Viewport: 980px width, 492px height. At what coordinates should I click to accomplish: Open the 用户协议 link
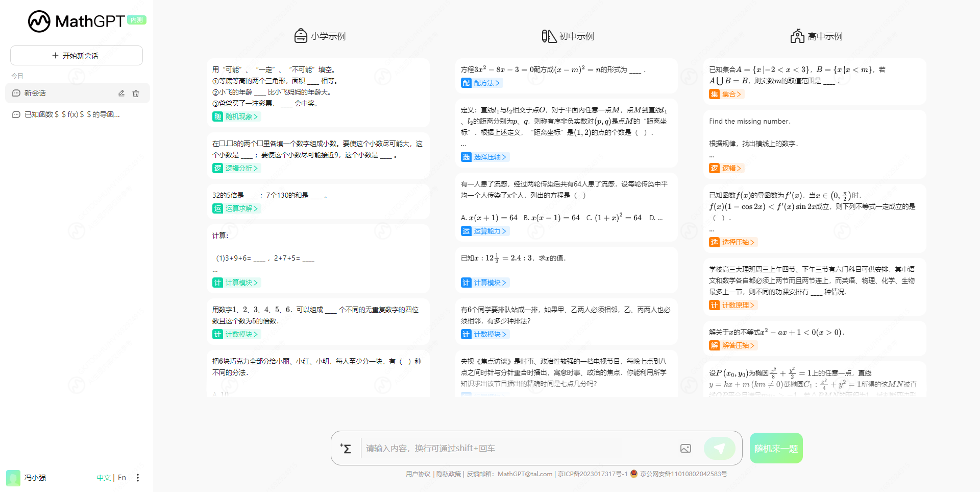418,474
